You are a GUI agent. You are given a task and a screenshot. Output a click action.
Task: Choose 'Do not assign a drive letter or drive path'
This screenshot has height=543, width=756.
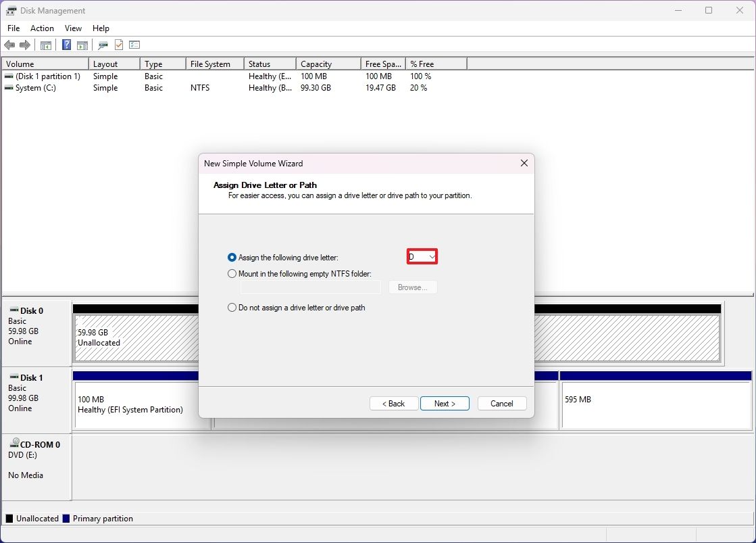click(x=232, y=307)
